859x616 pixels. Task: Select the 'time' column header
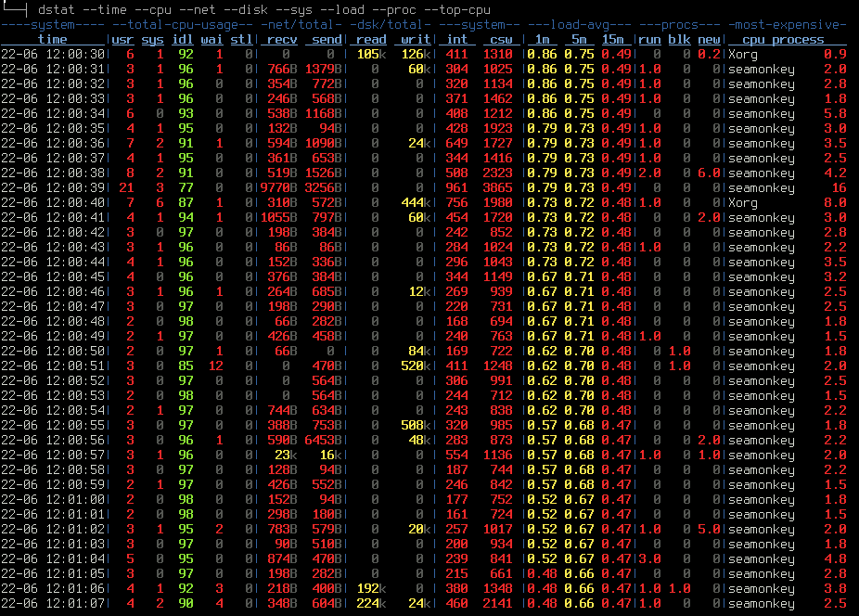point(53,40)
